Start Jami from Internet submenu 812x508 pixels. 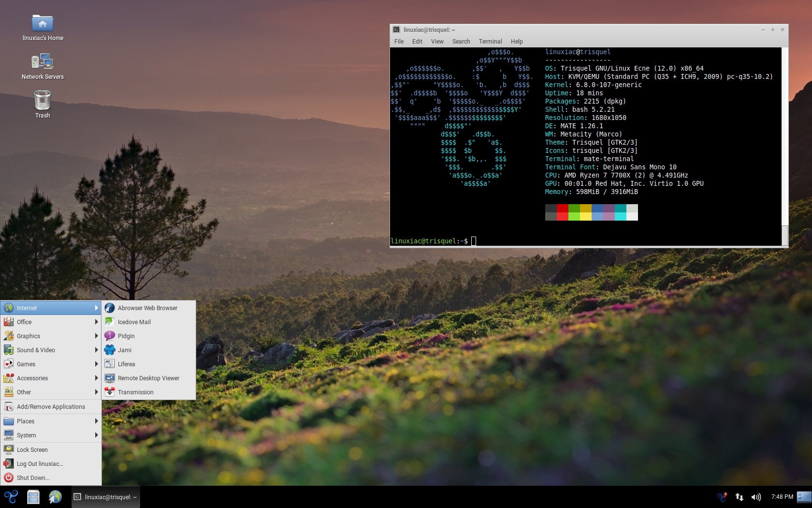(x=124, y=350)
